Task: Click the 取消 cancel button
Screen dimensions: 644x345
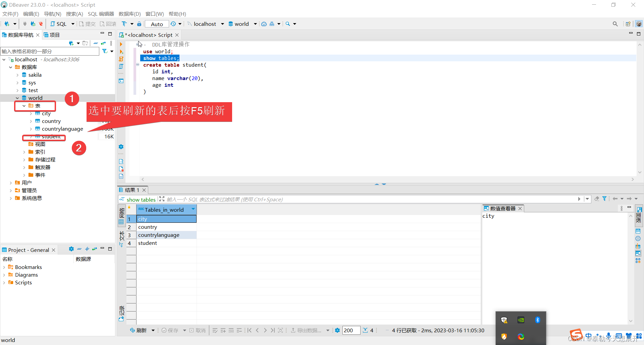Action: point(198,330)
